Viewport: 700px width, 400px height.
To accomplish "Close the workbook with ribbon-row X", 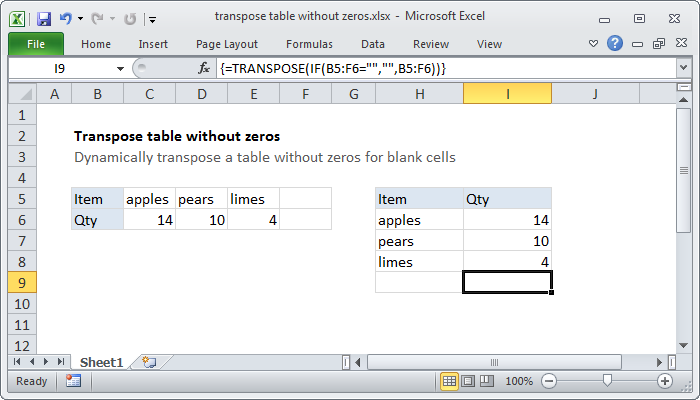I will [x=681, y=43].
